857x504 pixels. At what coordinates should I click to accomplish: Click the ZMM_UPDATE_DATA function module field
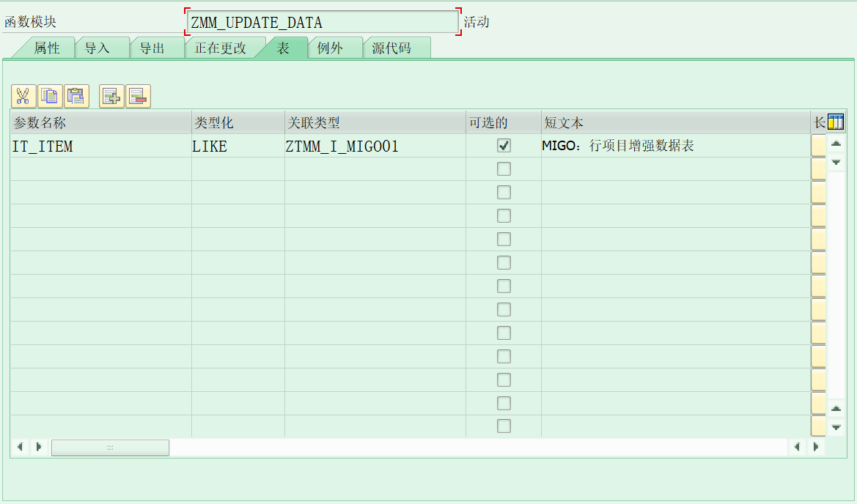coord(323,22)
